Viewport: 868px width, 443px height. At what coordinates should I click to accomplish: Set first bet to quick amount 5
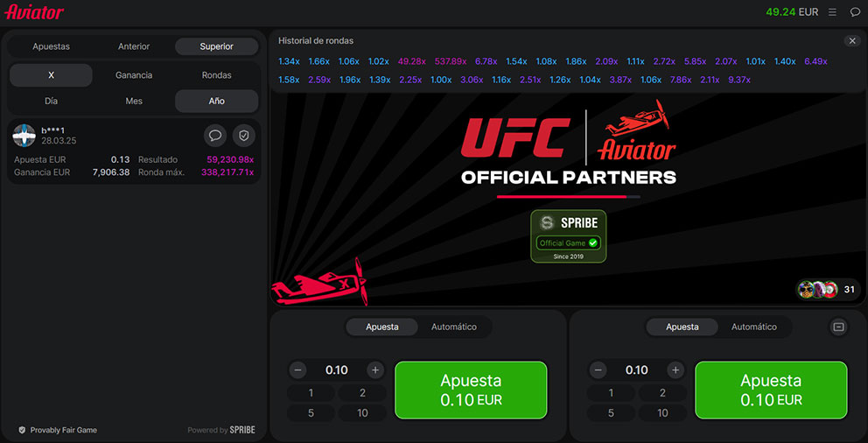[311, 413]
